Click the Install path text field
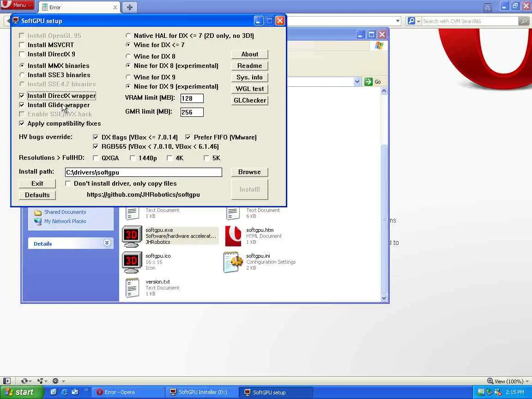Viewport: 532px width, 399px height. click(144, 172)
